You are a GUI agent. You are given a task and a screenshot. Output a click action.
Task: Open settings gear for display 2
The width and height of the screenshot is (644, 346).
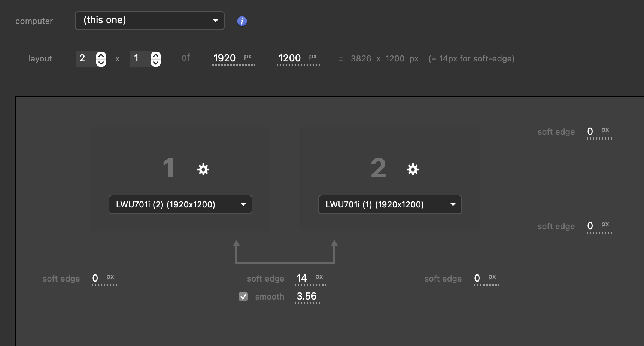(413, 169)
